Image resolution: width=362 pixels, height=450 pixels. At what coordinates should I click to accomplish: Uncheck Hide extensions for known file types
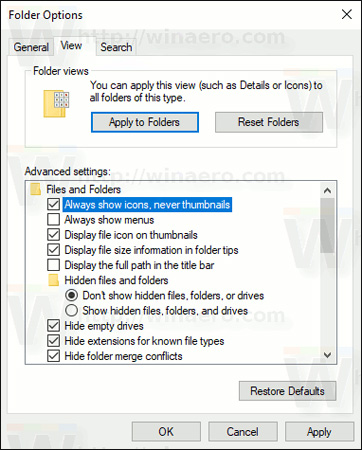pyautogui.click(x=53, y=341)
